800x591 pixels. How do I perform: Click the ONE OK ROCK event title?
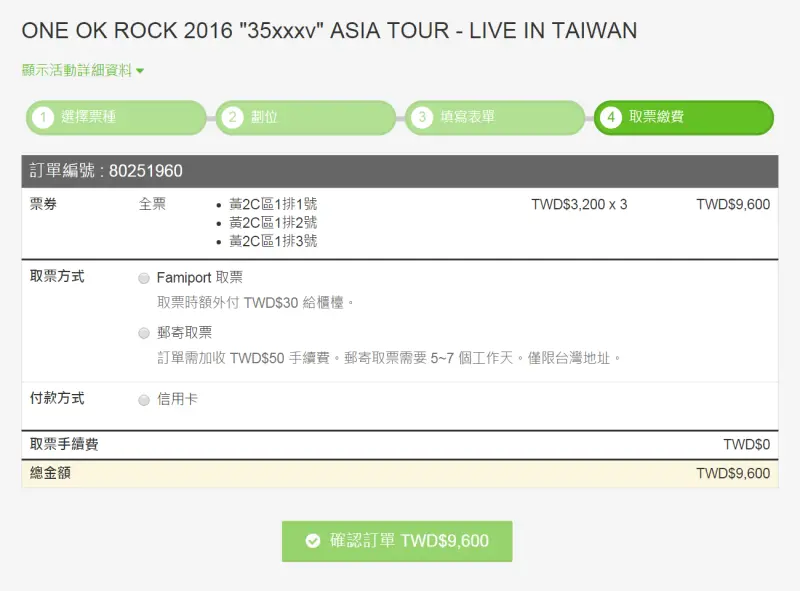click(329, 31)
